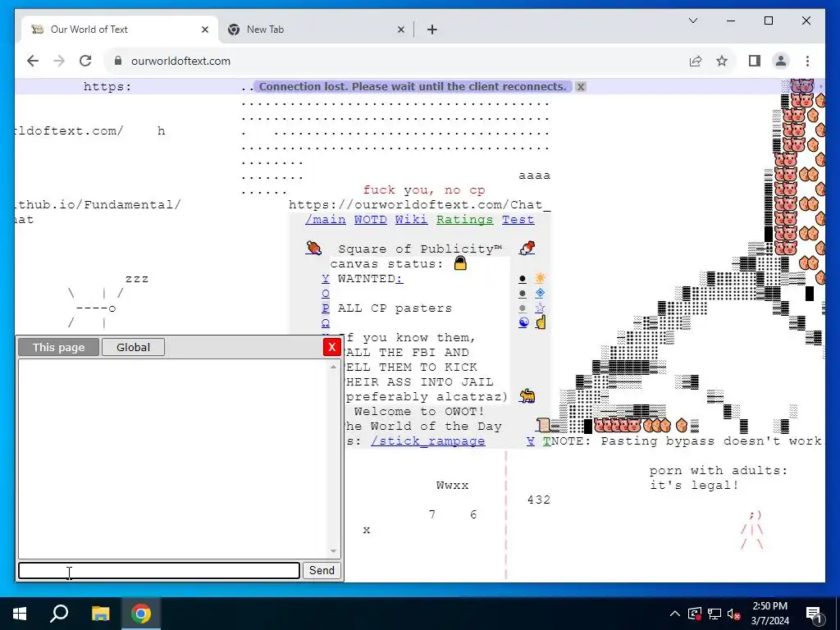
Task: Click the black dot link
Action: 523,279
